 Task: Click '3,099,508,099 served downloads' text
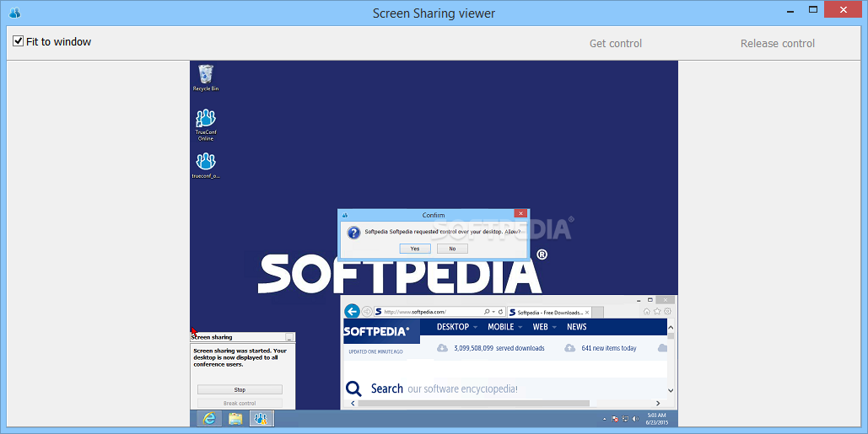pos(499,348)
